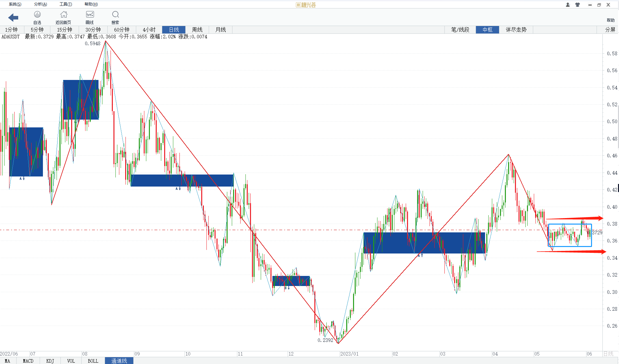Click the 最新:0.3729 latest price text
This screenshot has width=619, height=364.
pyautogui.click(x=39, y=37)
